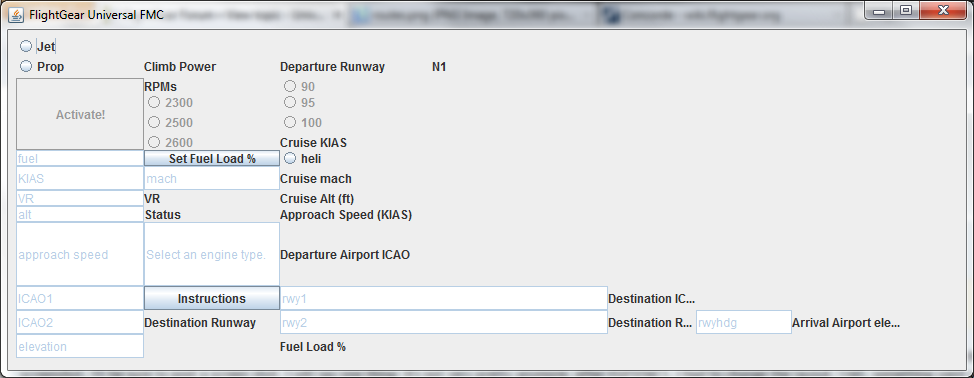The width and height of the screenshot is (974, 378).
Task: Select N1 value 100
Action: click(x=289, y=122)
